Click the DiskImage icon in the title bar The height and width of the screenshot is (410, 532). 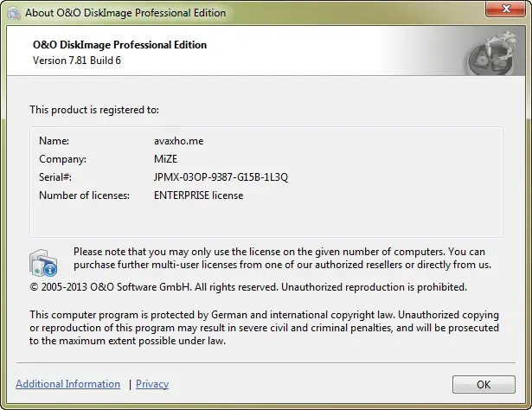click(x=14, y=13)
